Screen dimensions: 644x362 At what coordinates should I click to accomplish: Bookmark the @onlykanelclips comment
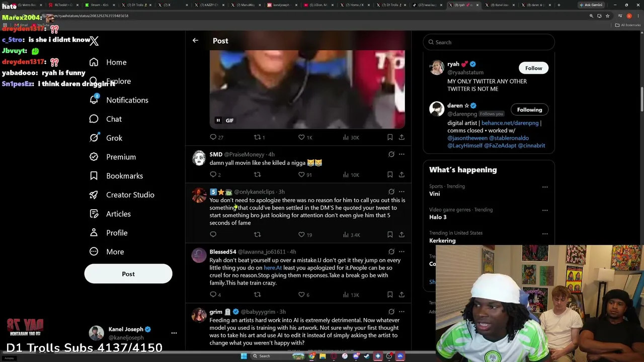point(390,234)
